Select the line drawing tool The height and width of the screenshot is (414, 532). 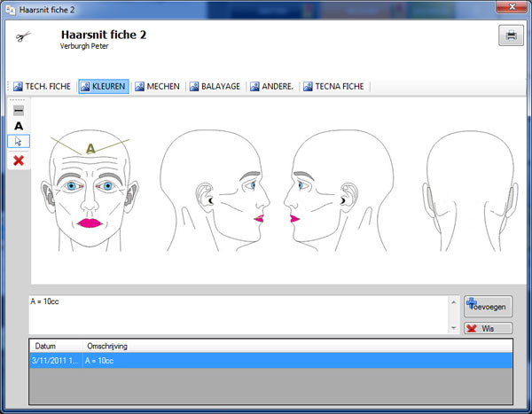[x=19, y=110]
